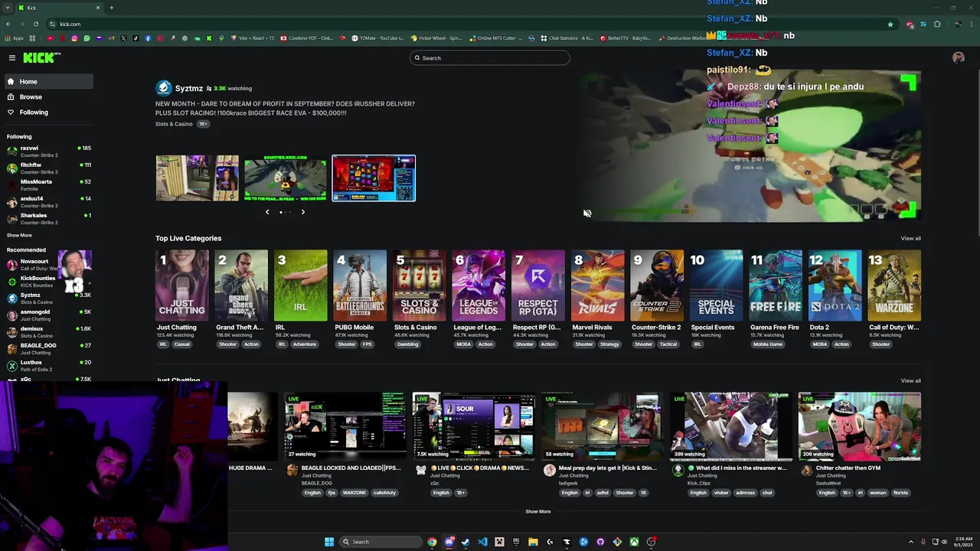
Task: Open Vite + React + TS bookmark
Action: pos(252,38)
